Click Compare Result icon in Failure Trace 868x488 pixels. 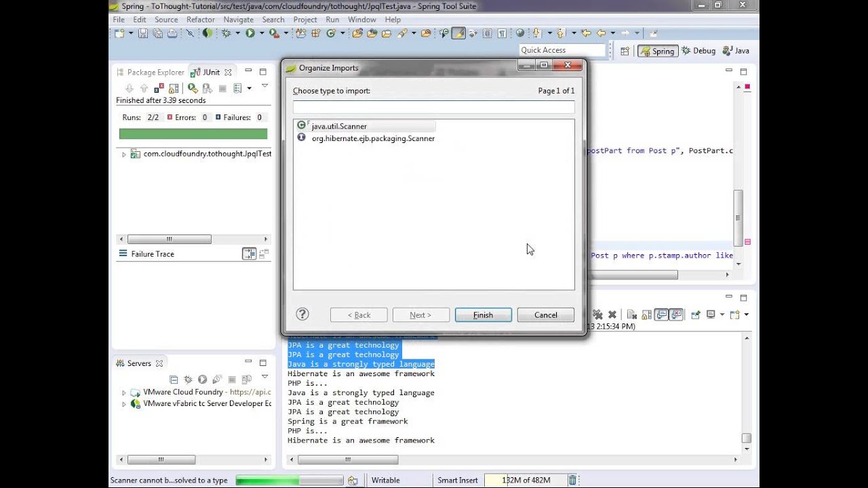(x=264, y=253)
